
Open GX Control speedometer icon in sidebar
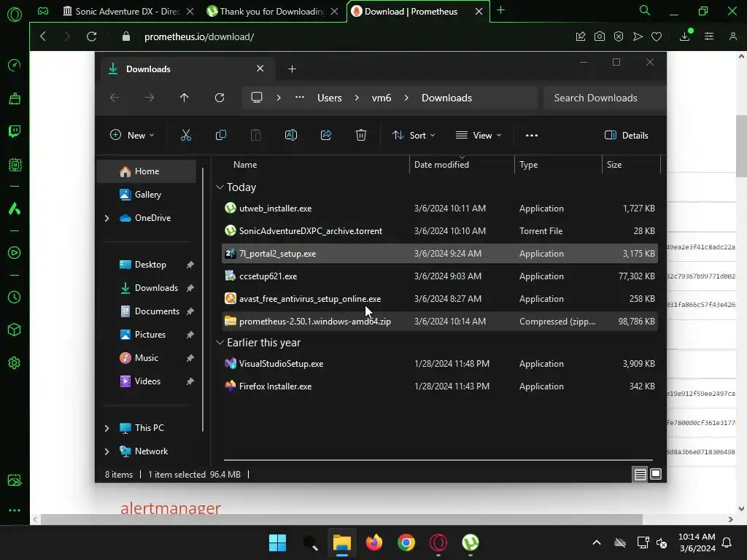(x=15, y=65)
